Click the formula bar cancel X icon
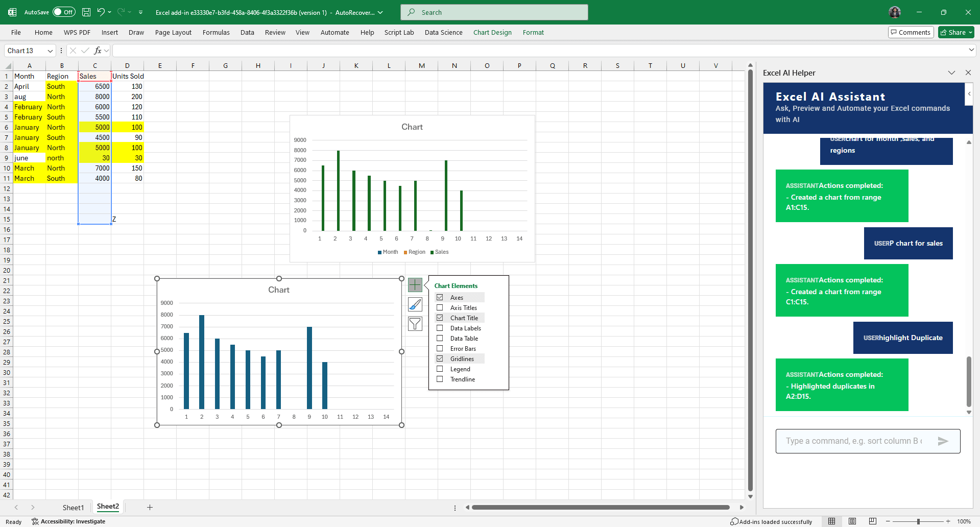Screen dimensions: 980x527 point(73,51)
